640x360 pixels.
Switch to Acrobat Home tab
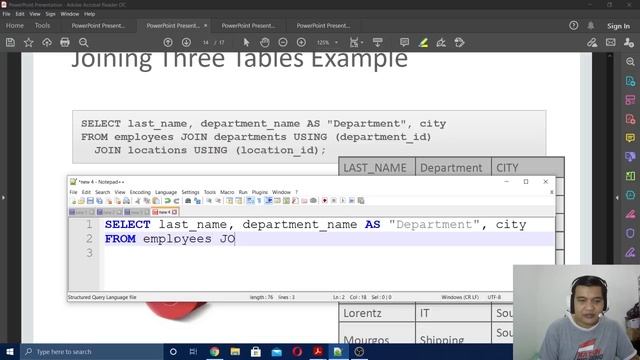click(15, 25)
